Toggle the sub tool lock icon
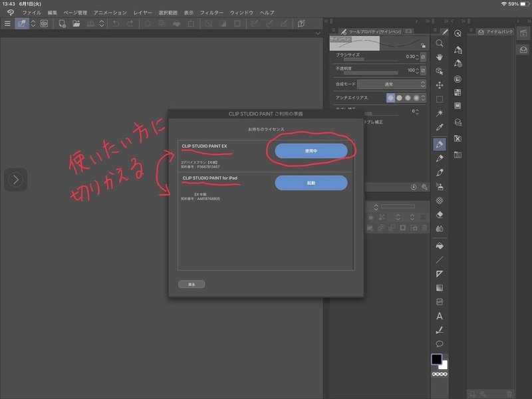 tap(423, 45)
